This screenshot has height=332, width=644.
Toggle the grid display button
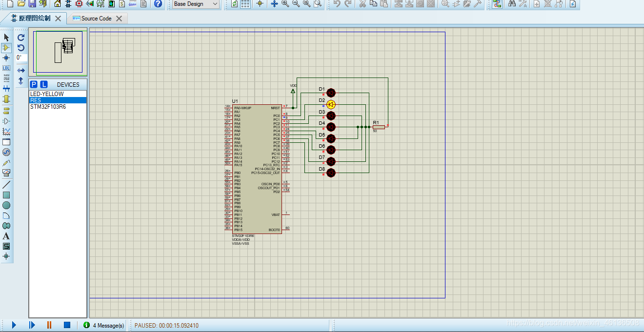point(245,4)
